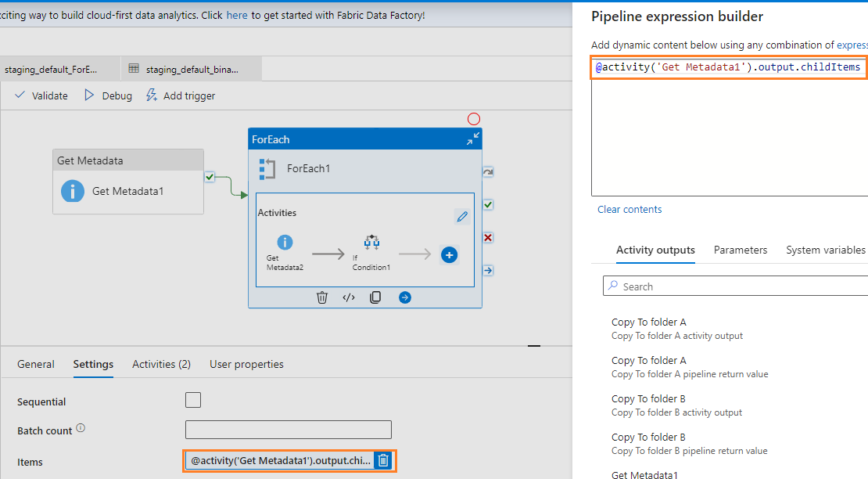Click the Get Metadata1 name text
Viewport: 868px width, 479px height.
click(x=128, y=191)
